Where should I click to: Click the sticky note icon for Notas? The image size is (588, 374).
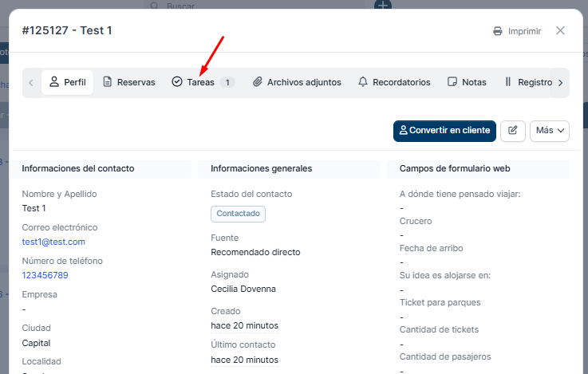452,82
